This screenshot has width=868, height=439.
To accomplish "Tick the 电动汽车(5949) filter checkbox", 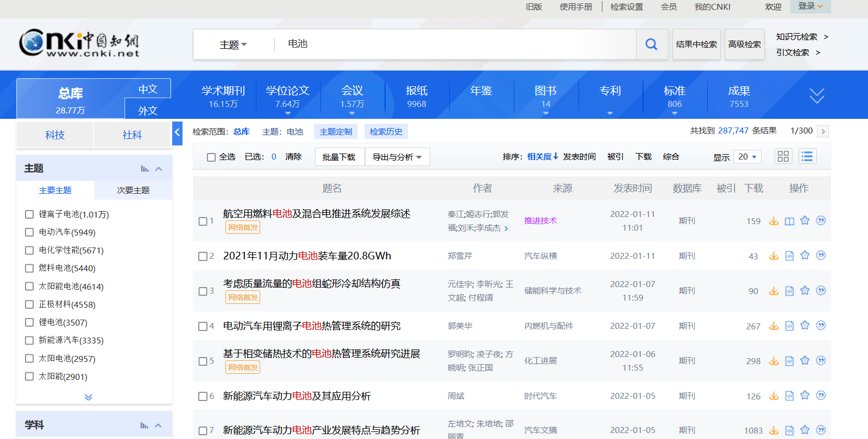I will point(29,232).
